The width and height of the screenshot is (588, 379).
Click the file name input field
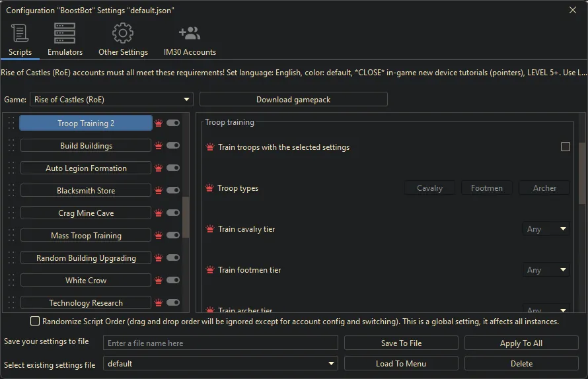point(221,343)
